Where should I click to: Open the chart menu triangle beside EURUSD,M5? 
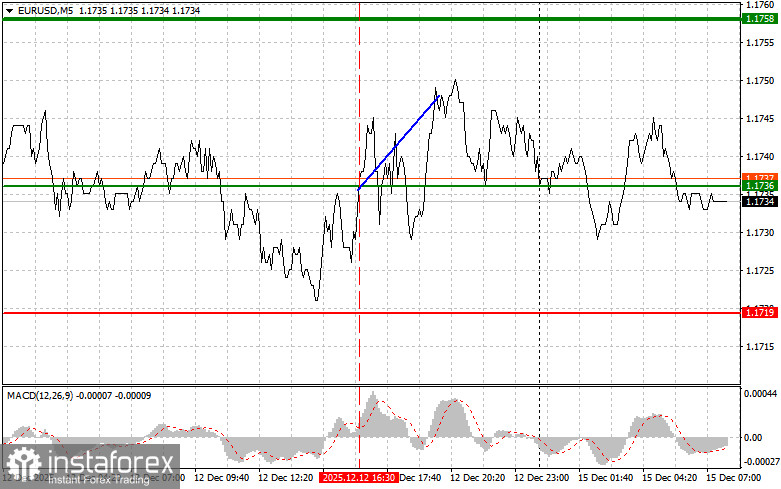[x=9, y=10]
